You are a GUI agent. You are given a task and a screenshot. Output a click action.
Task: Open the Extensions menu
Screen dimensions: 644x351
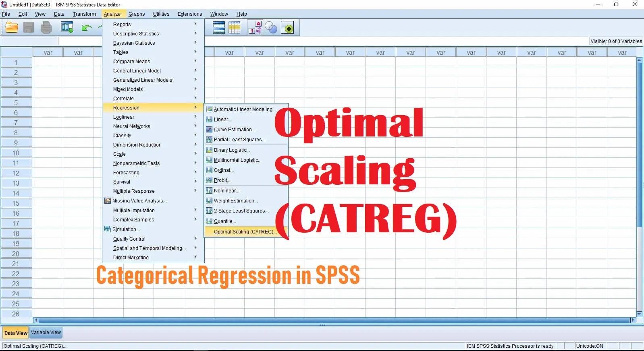(x=190, y=14)
